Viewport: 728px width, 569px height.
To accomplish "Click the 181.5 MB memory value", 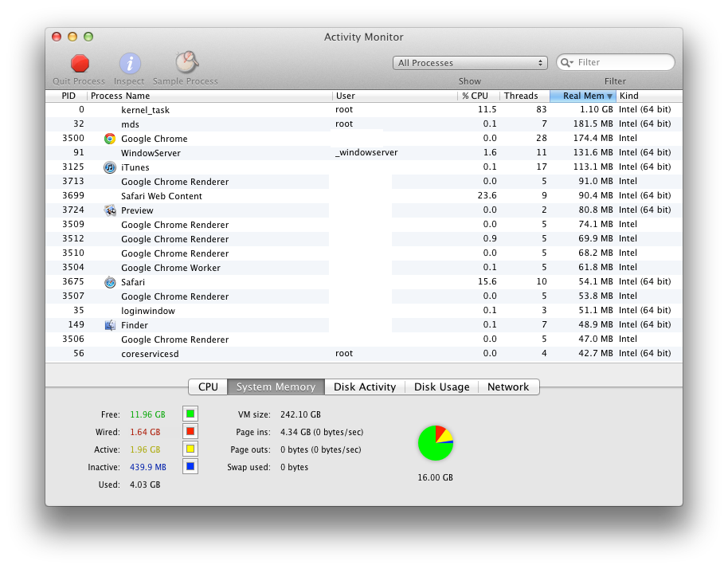I will (593, 124).
